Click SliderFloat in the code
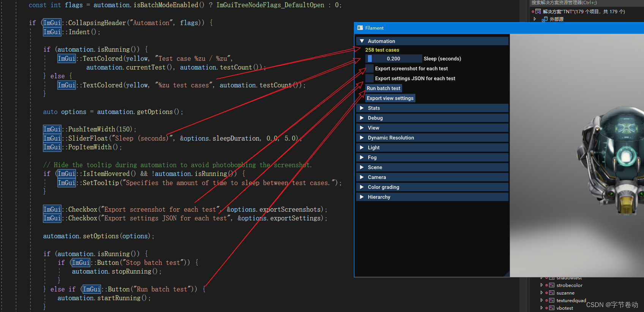This screenshot has height=312, width=644. 88,138
